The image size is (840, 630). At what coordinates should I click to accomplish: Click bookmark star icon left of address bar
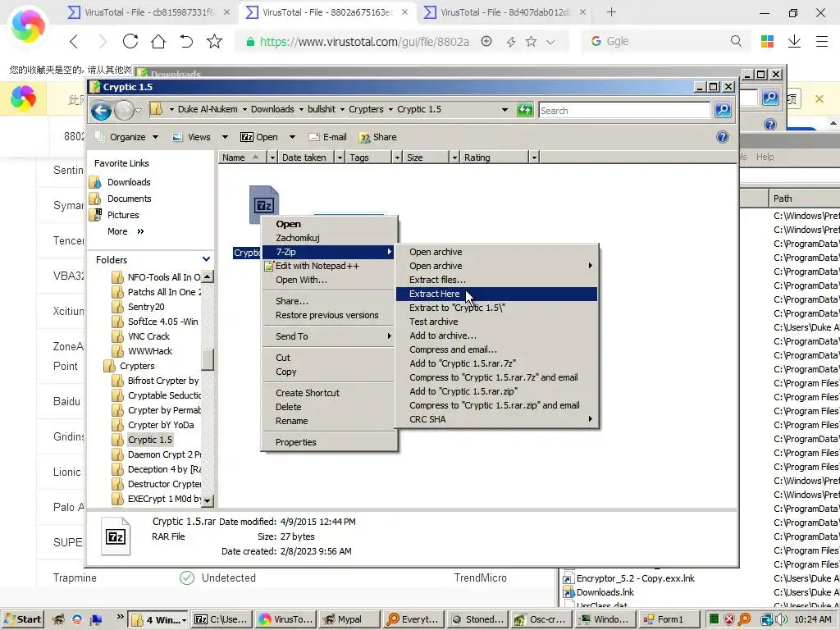click(214, 41)
